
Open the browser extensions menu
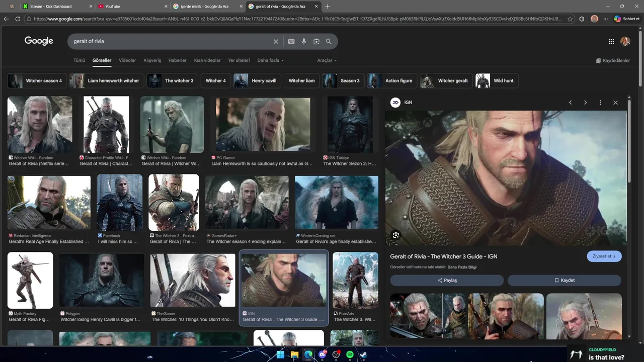[x=582, y=19]
